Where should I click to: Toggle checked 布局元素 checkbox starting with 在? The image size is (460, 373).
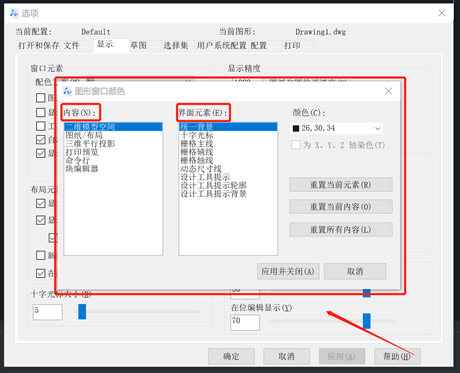tap(41, 273)
